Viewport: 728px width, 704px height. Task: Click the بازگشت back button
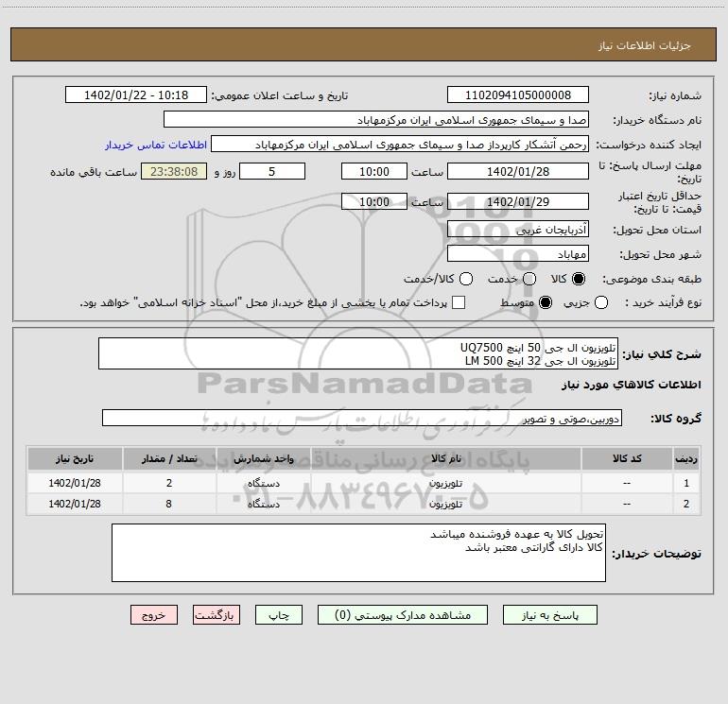point(217,615)
